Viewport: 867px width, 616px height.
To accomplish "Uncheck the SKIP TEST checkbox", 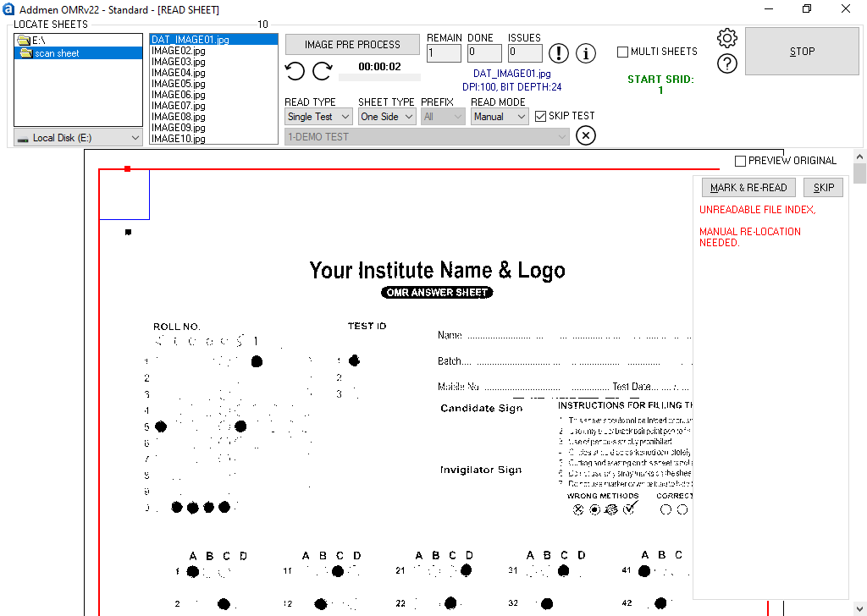I will pos(541,116).
